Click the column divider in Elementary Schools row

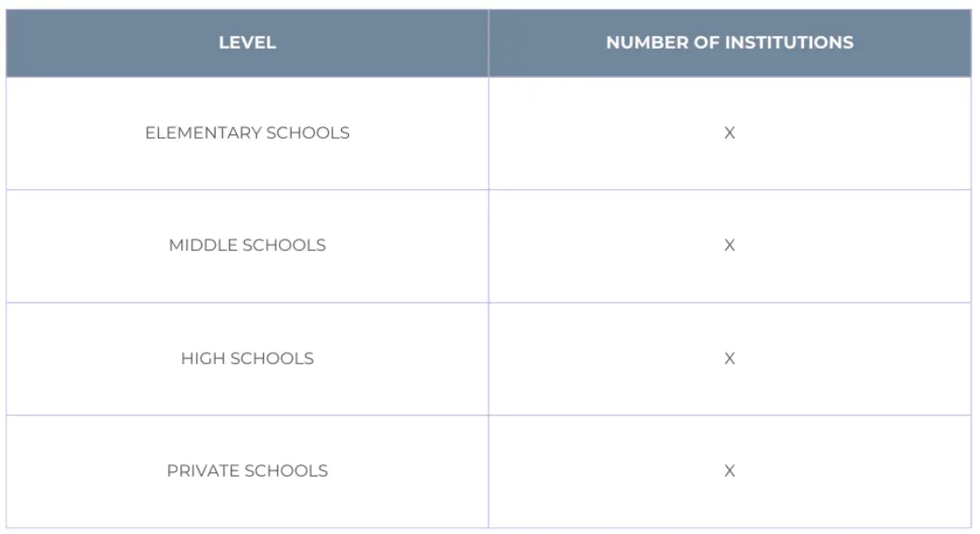pos(489,133)
